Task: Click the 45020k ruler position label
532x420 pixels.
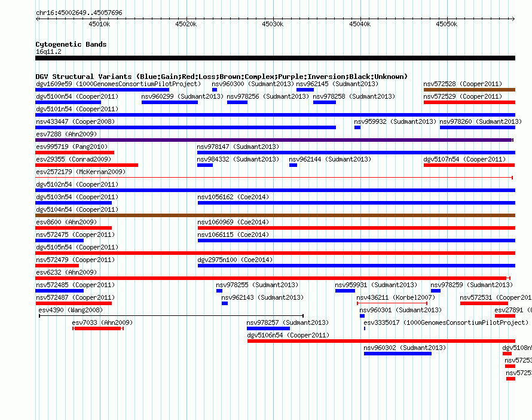Action: click(186, 24)
